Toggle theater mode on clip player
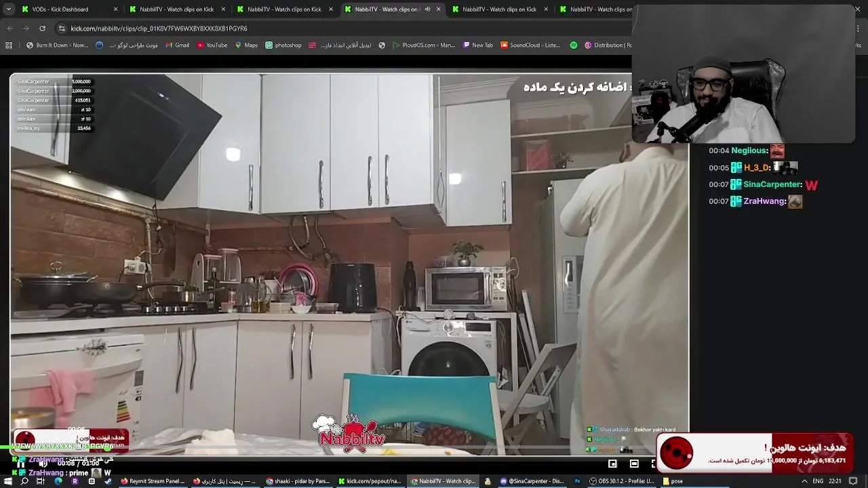Viewport: 868px width, 488px height. (634, 464)
